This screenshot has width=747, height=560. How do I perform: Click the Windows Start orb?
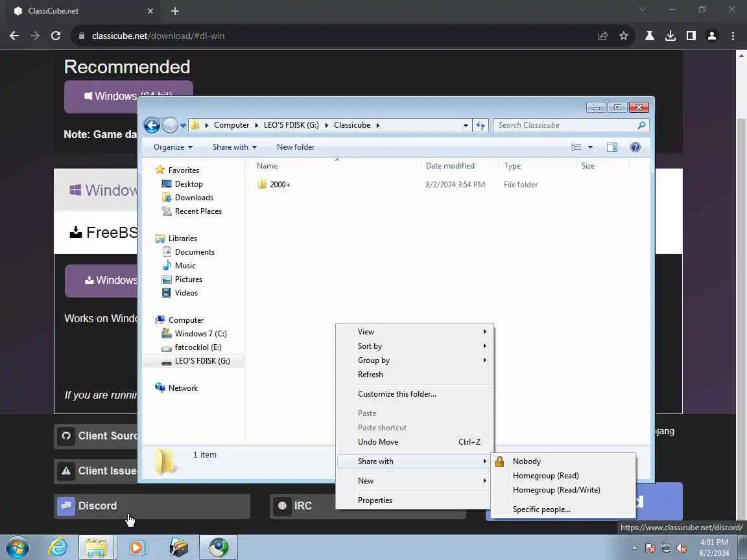pyautogui.click(x=18, y=548)
